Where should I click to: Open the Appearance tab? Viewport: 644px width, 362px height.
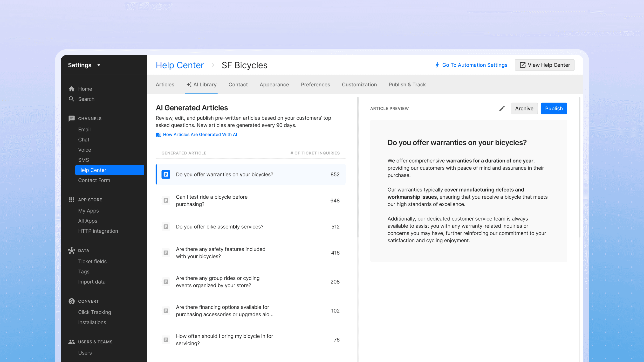pos(274,84)
